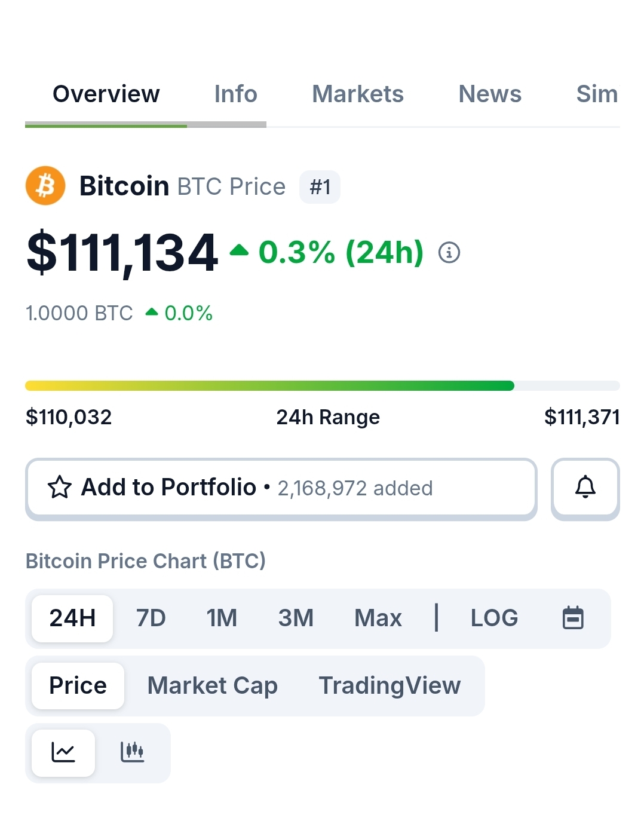Click the Bitcoin orange logo icon

click(x=45, y=186)
